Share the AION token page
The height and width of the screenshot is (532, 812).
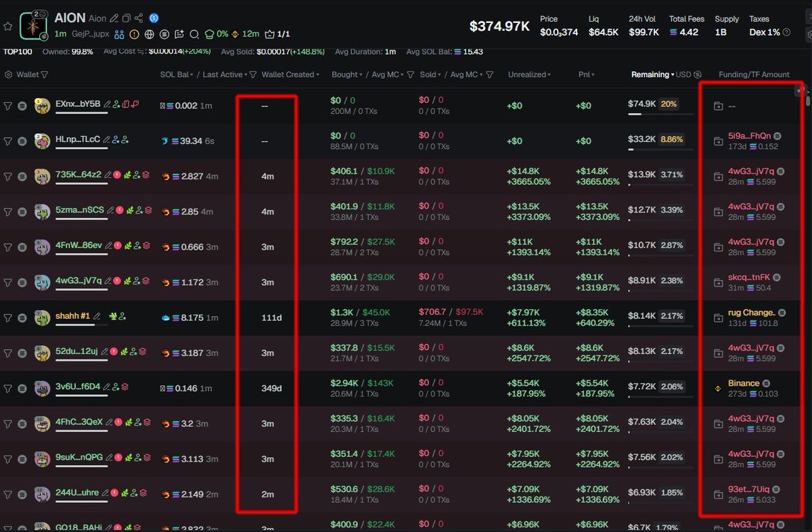pyautogui.click(x=139, y=18)
